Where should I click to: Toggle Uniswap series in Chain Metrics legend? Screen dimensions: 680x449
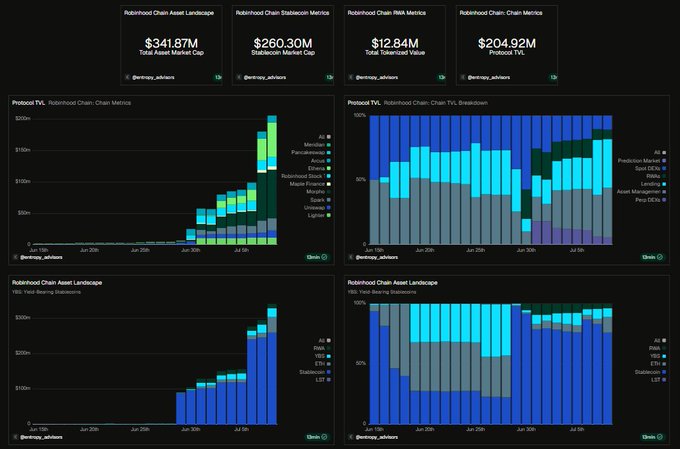(317, 208)
